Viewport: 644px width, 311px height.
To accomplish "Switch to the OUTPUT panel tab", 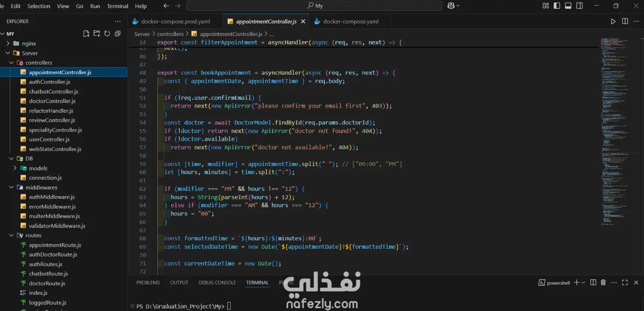I will coord(179,283).
